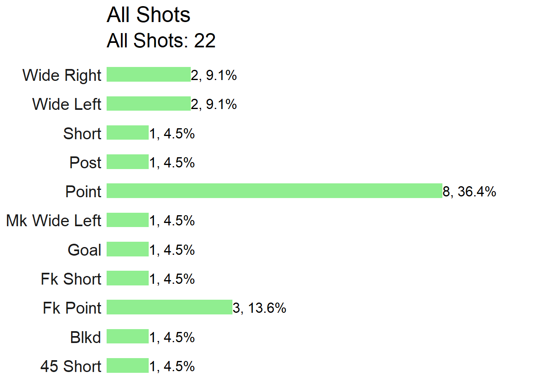This screenshot has height=392, width=549.
Task: Click the Mk Wide Left bar
Action: tap(127, 220)
